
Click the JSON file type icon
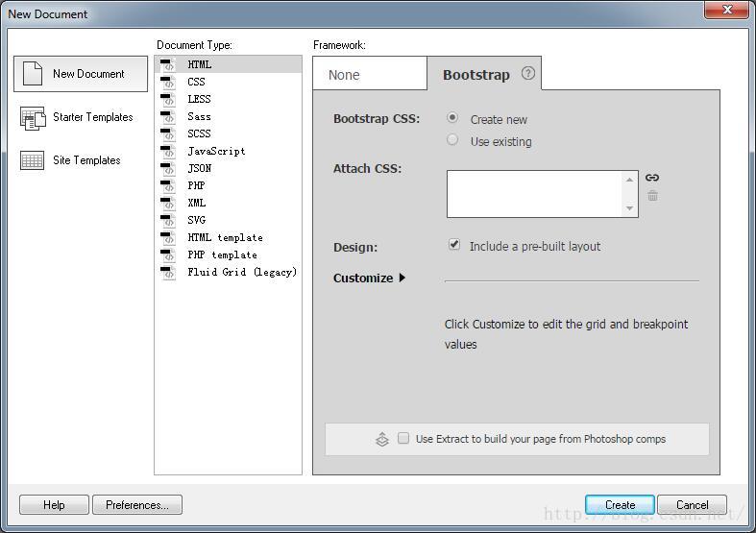(168, 169)
